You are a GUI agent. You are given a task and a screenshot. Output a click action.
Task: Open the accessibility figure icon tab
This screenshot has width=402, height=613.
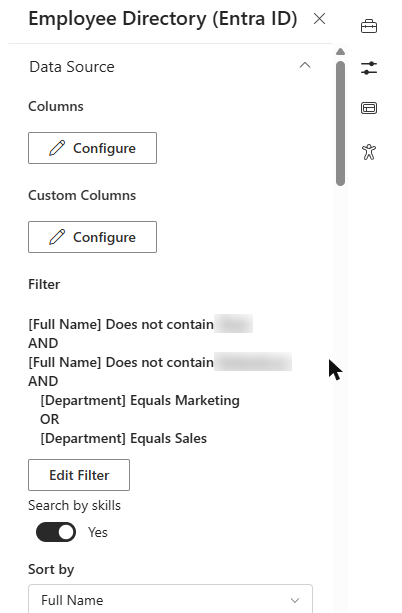click(x=369, y=152)
